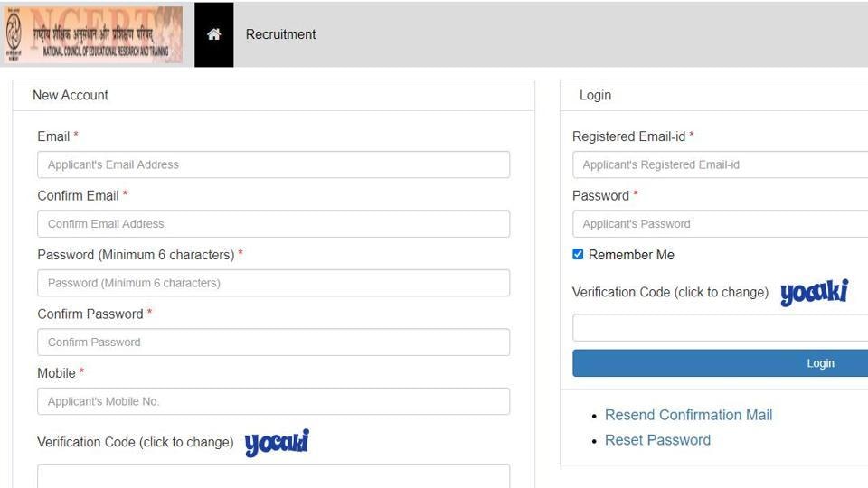
Task: Focus the Applicant's Email Address field
Action: coord(273,164)
